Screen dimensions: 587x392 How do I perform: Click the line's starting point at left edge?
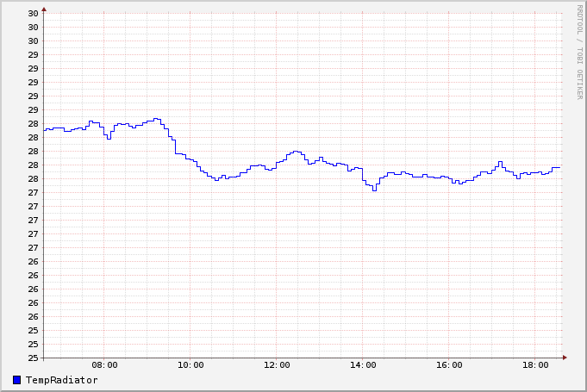[45, 130]
